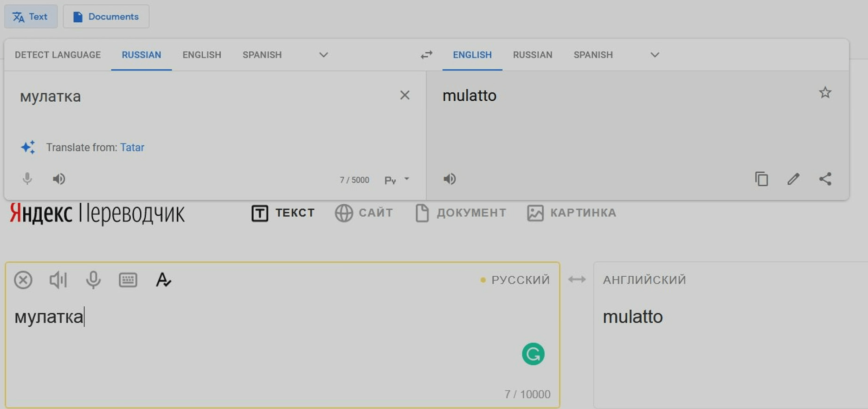Toggle Yandex spell check icon
The width and height of the screenshot is (868, 409).
point(163,280)
